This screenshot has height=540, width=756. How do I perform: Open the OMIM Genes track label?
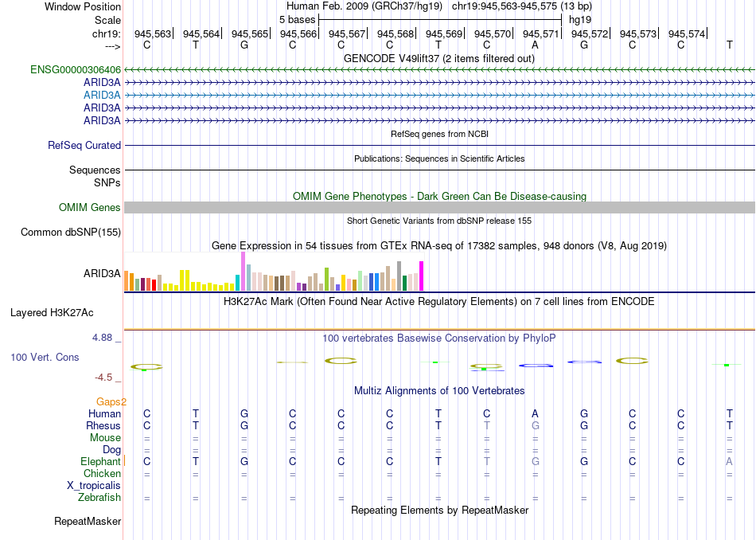tap(90, 208)
